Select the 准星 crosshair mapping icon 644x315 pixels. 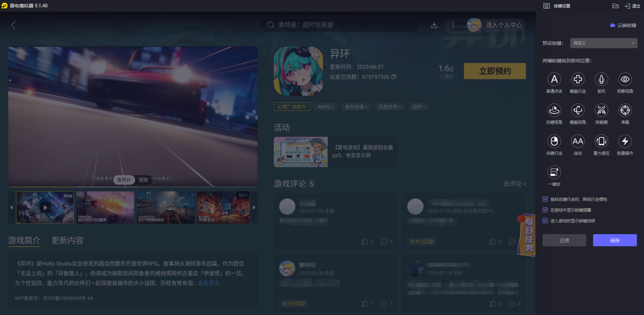tap(625, 111)
